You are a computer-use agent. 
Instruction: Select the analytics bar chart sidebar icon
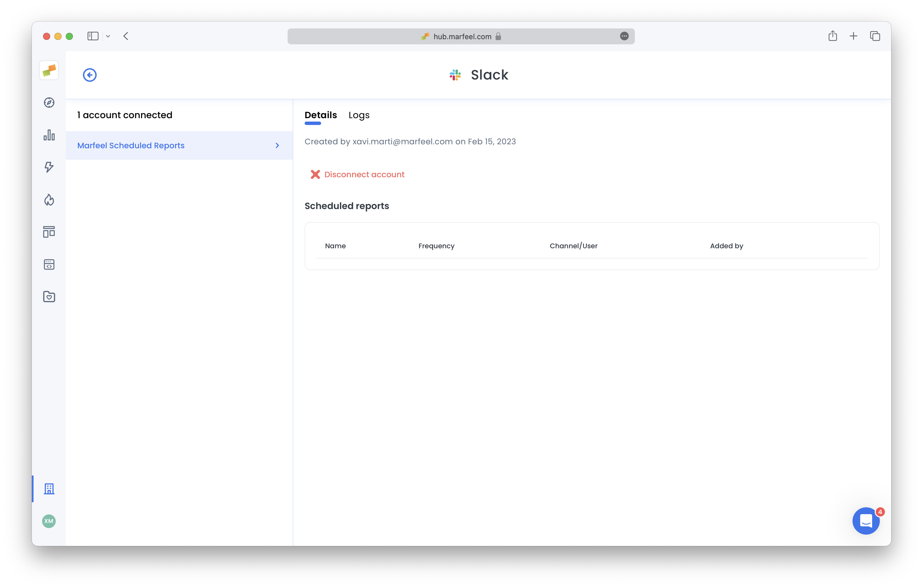click(49, 135)
